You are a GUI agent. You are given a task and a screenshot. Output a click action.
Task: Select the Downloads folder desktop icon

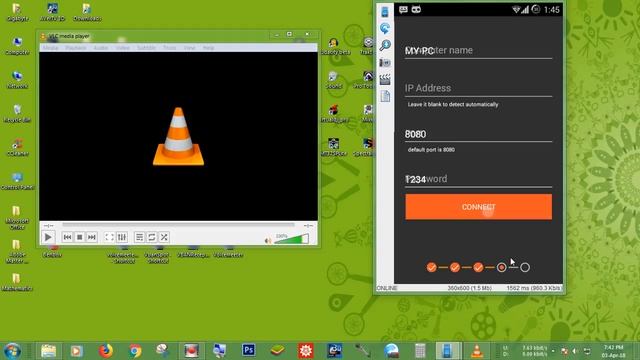pyautogui.click(x=87, y=12)
